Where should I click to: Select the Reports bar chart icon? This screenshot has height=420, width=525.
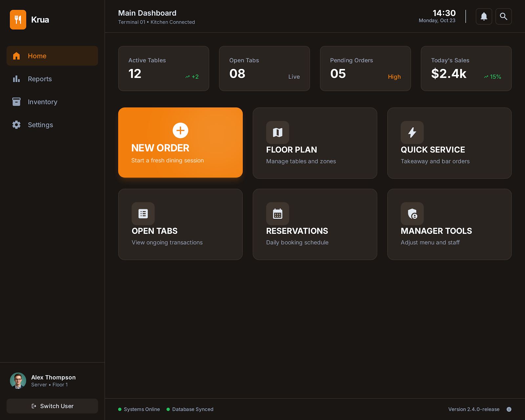(16, 79)
